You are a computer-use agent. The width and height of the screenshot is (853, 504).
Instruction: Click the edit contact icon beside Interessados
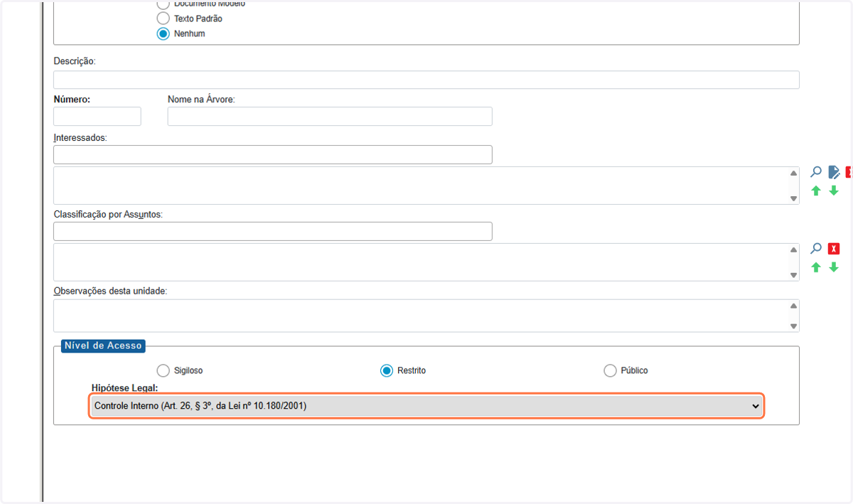coord(834,172)
